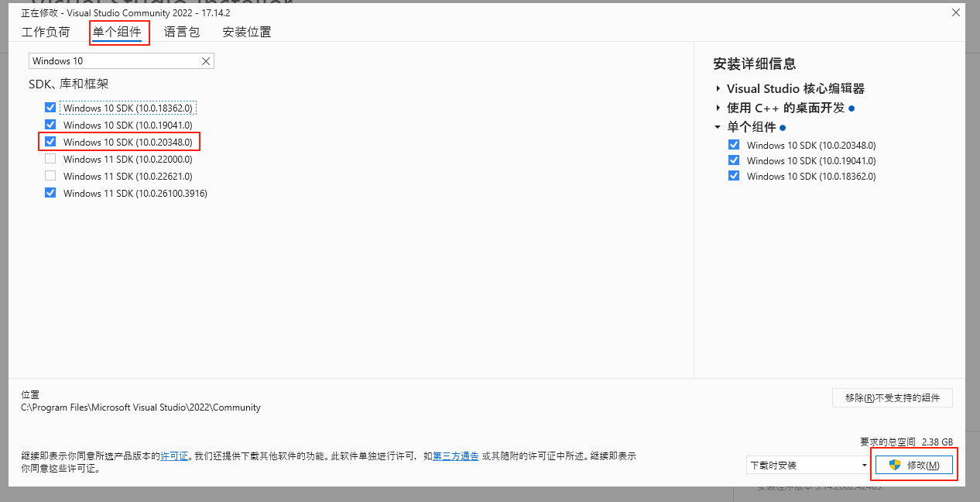980x502 pixels.
Task: Go to the 安装位置 tab
Action: point(247,32)
